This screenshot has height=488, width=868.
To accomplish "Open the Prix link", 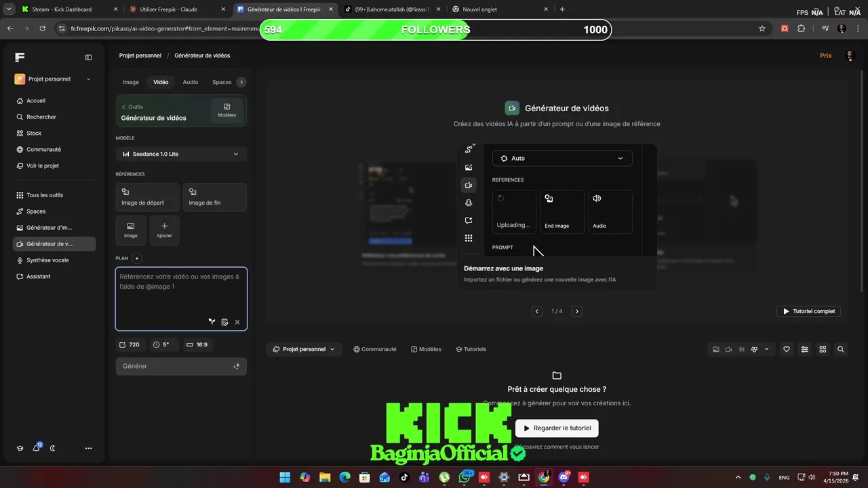I will (825, 56).
